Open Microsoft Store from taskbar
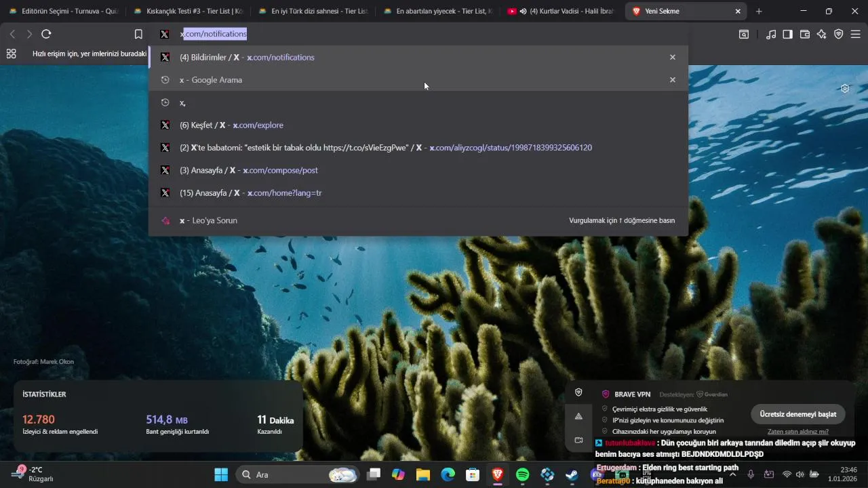Image resolution: width=868 pixels, height=488 pixels. click(473, 474)
